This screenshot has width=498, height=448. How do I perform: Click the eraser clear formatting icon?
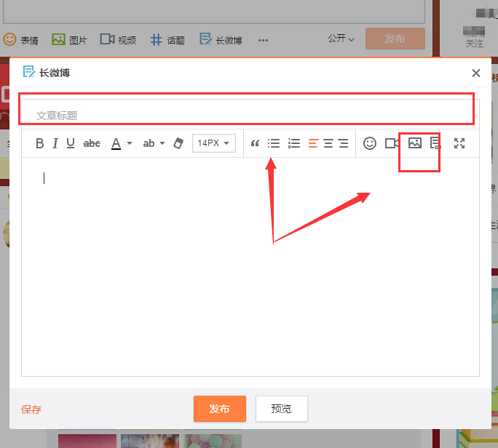(178, 143)
